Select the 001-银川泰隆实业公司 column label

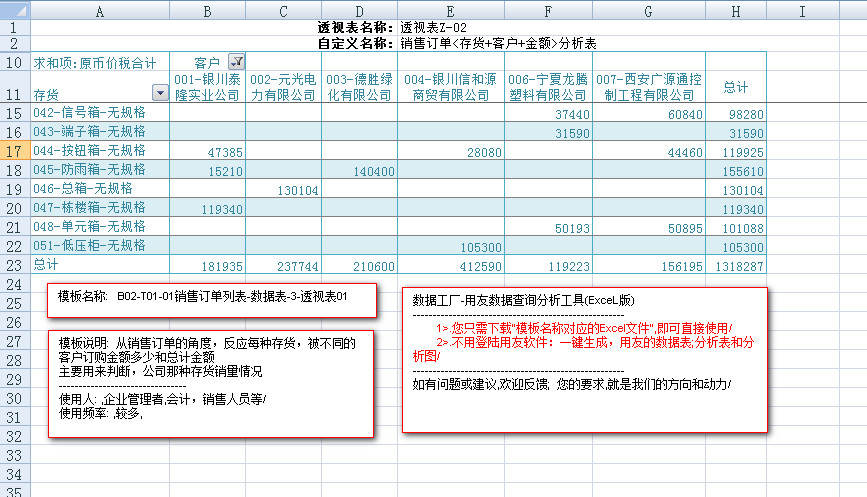pyautogui.click(x=207, y=87)
